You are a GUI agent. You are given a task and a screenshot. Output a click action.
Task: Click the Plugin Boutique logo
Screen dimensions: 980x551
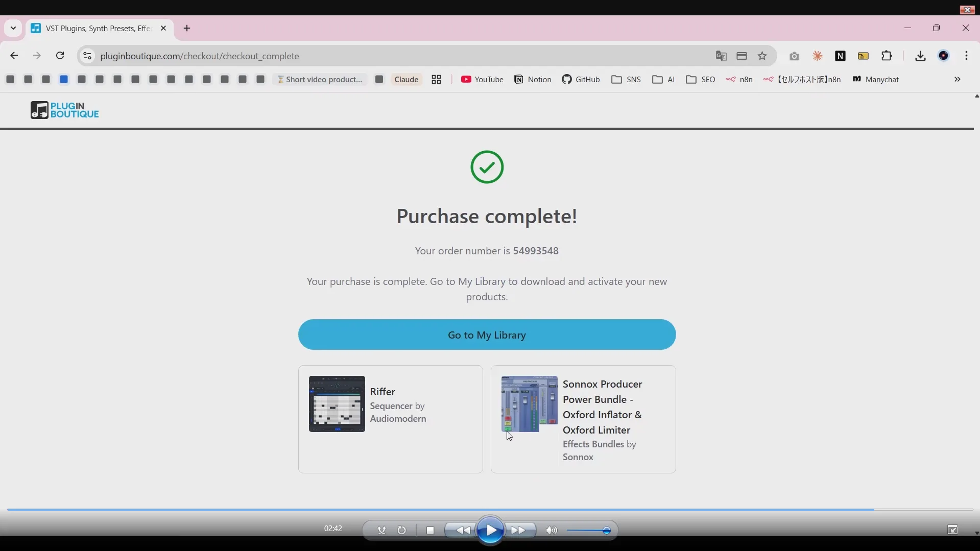[x=65, y=110]
